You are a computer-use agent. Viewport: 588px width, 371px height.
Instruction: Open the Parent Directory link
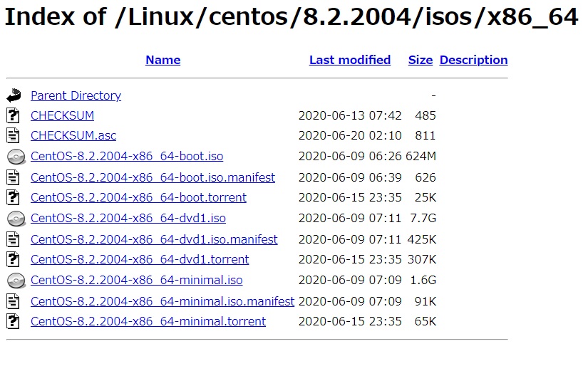point(76,95)
